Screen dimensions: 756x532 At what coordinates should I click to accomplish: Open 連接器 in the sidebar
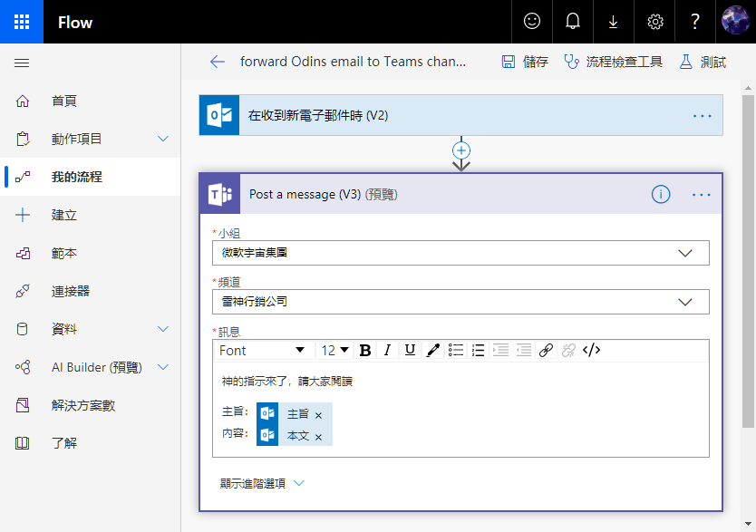(71, 291)
